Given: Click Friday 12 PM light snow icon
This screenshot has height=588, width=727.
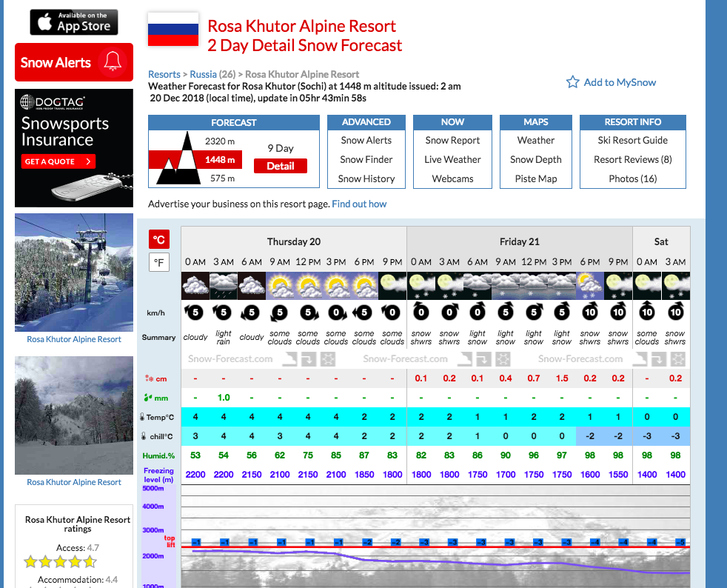Looking at the screenshot, I should coord(534,286).
